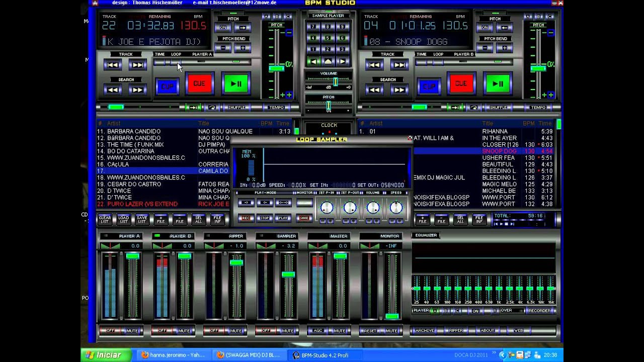Viewport: 644px width, 362px height.
Task: Click CLEAR LIST in left playlist
Action: click(x=105, y=219)
